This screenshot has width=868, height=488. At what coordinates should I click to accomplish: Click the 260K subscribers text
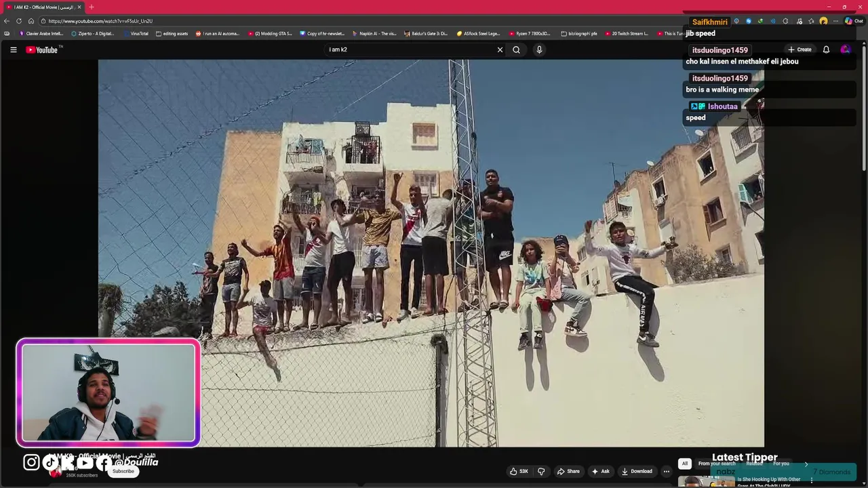coord(82,476)
